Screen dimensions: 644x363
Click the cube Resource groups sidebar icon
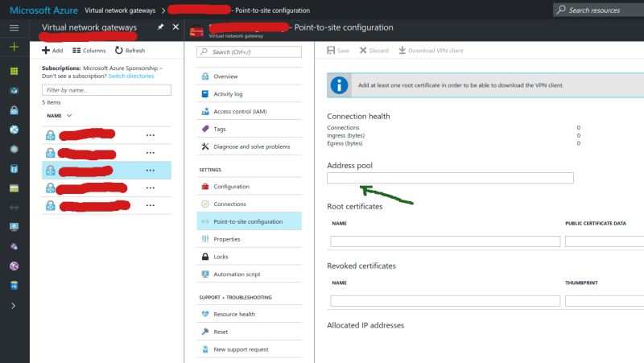click(14, 90)
